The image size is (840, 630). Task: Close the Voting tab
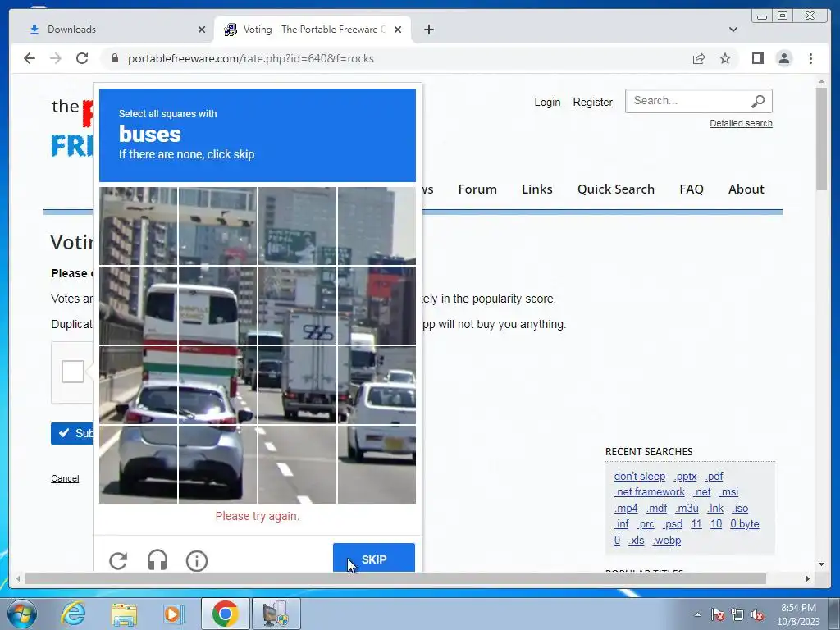point(398,30)
